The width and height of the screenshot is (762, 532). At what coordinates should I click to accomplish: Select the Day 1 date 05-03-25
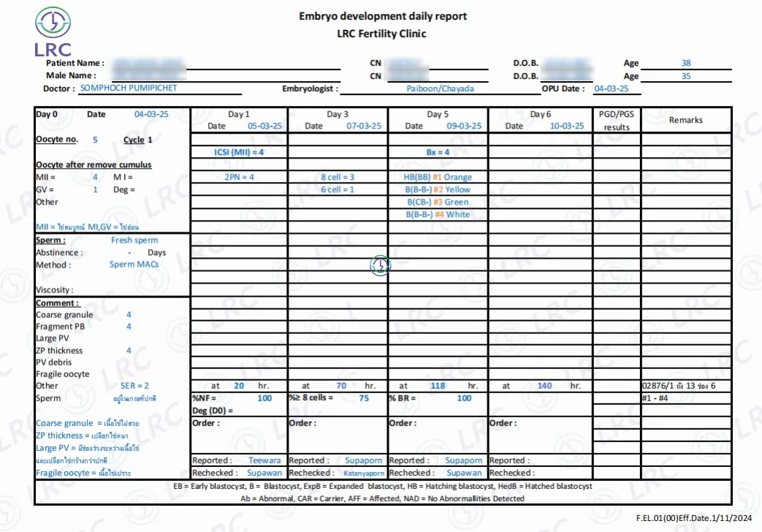[x=264, y=126]
